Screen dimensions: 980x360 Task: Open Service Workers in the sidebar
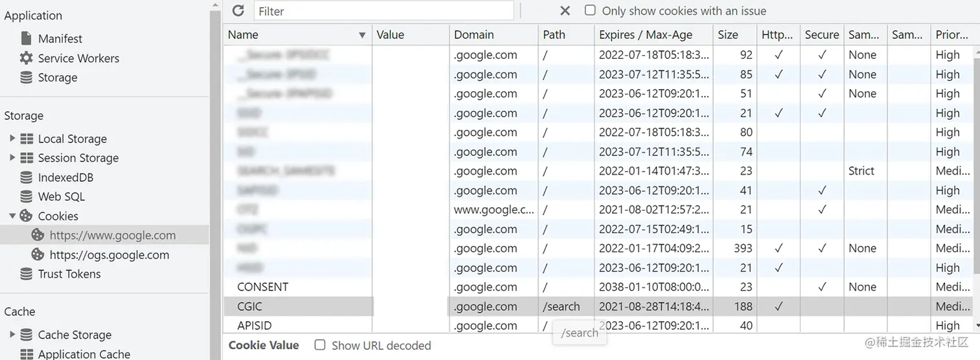pos(78,58)
